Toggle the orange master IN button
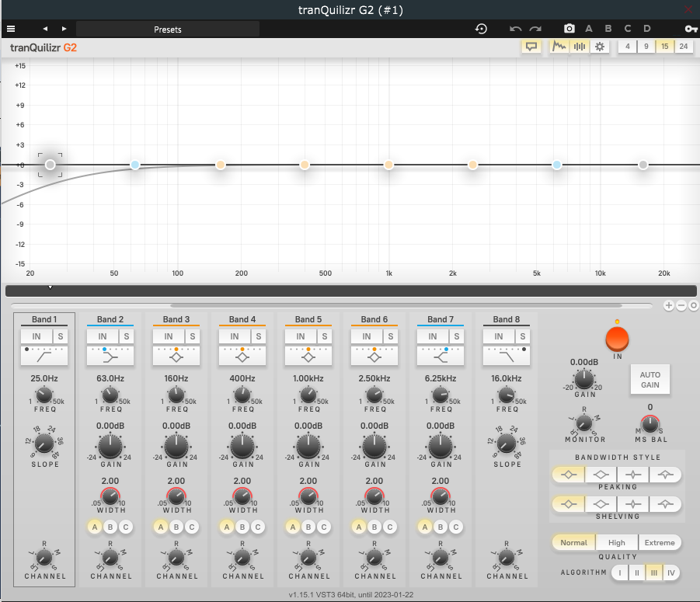Viewport: 700px width, 602px height. 617,339
